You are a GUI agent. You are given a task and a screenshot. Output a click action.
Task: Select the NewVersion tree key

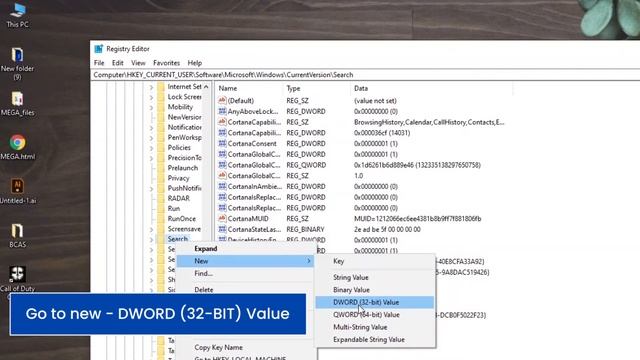[184, 117]
